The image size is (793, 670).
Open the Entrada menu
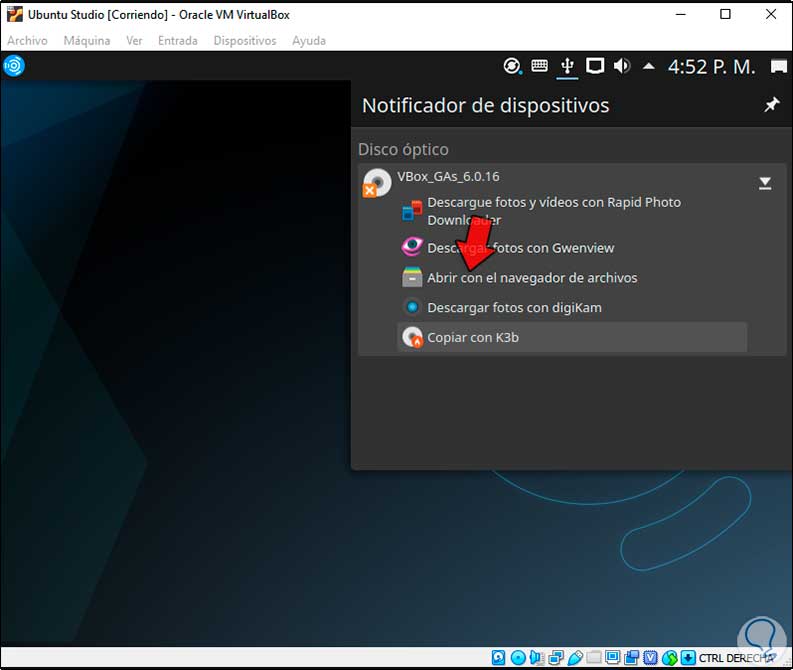coord(178,40)
